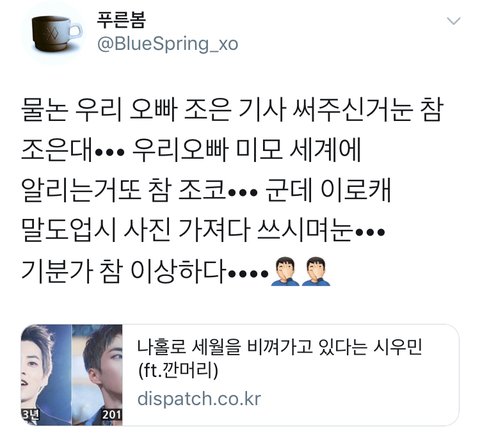Click the 201 year label on thumbnail
The height and width of the screenshot is (441, 480).
112,415
